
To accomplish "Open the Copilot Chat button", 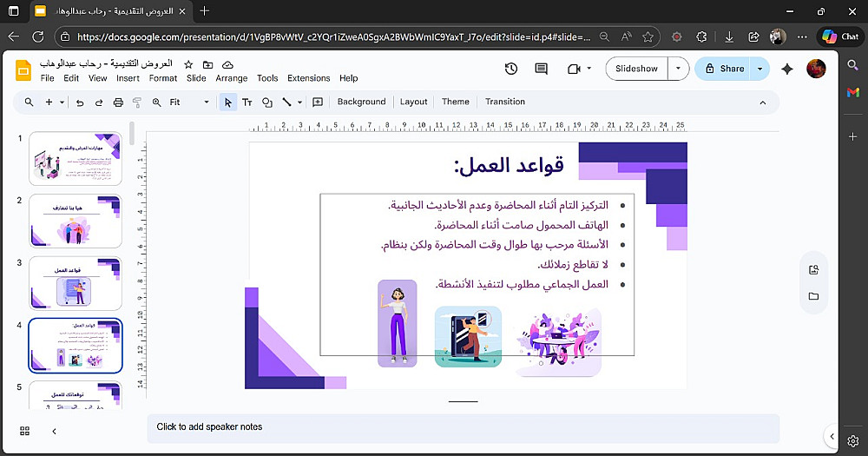I will [840, 37].
